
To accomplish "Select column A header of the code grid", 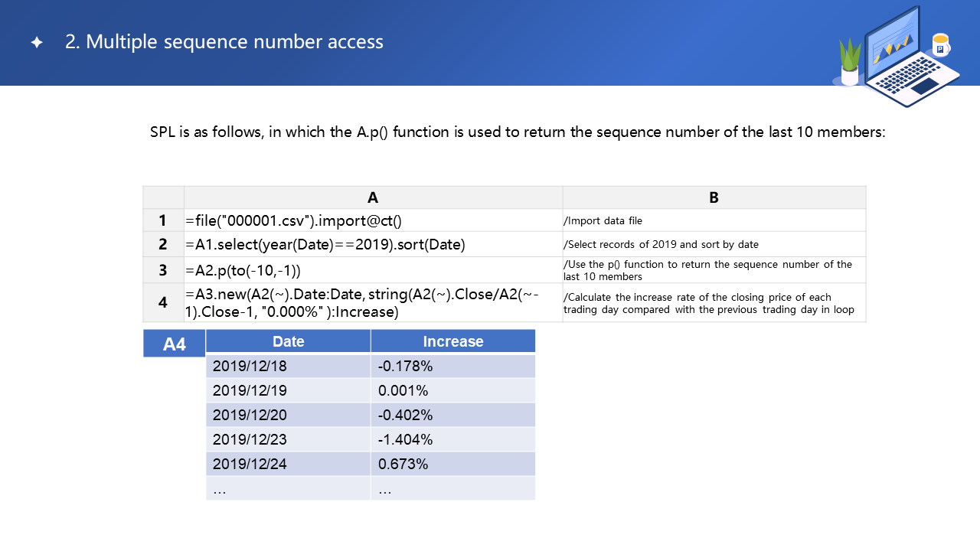I will [x=373, y=197].
